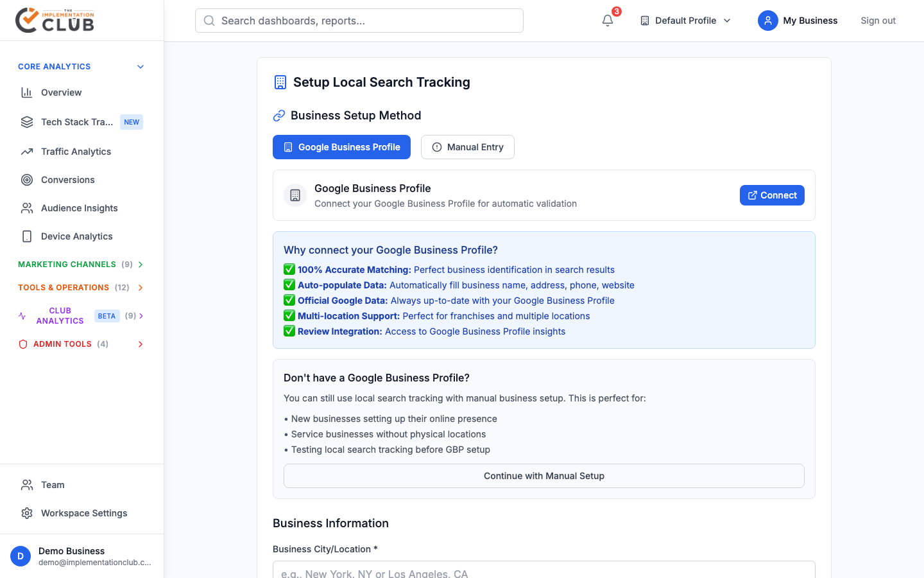Open Audience Insights in the sidebar
The image size is (924, 578).
[79, 208]
